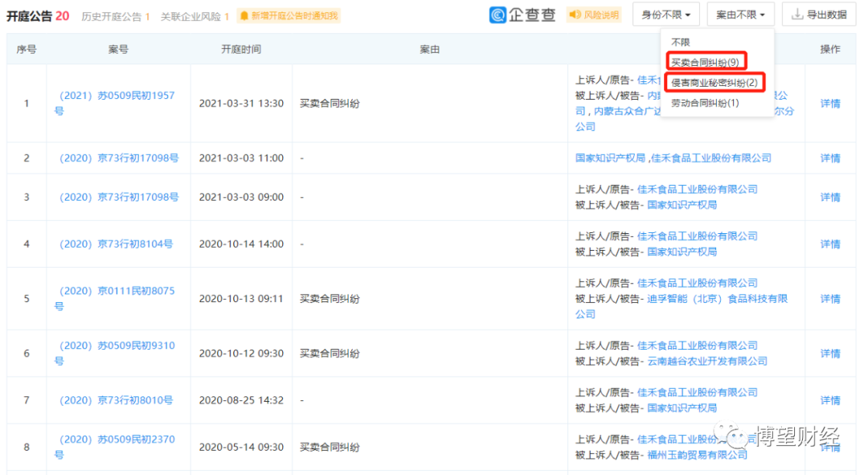View 详情 for the 2021-03-03 09:00 hearing
868x475 pixels.
(829, 197)
